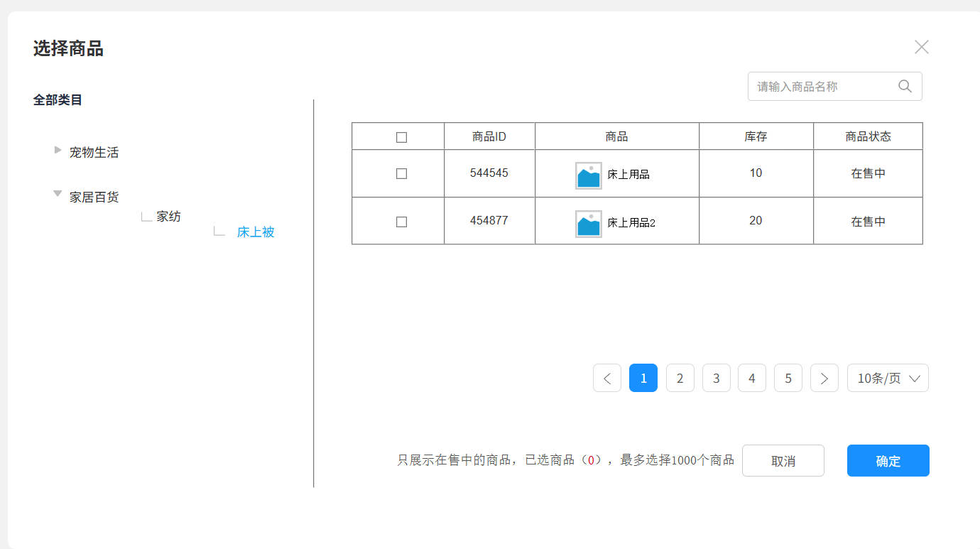Click the product name search field
This screenshot has height=549, width=980.
(820, 86)
